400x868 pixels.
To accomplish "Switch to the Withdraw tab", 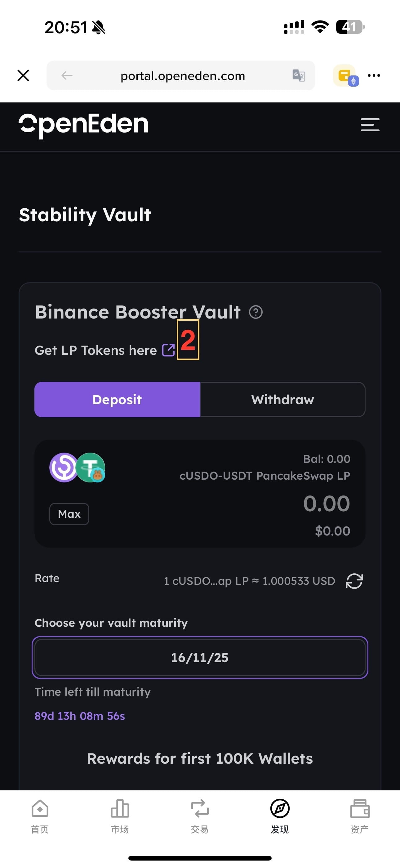I will click(282, 400).
